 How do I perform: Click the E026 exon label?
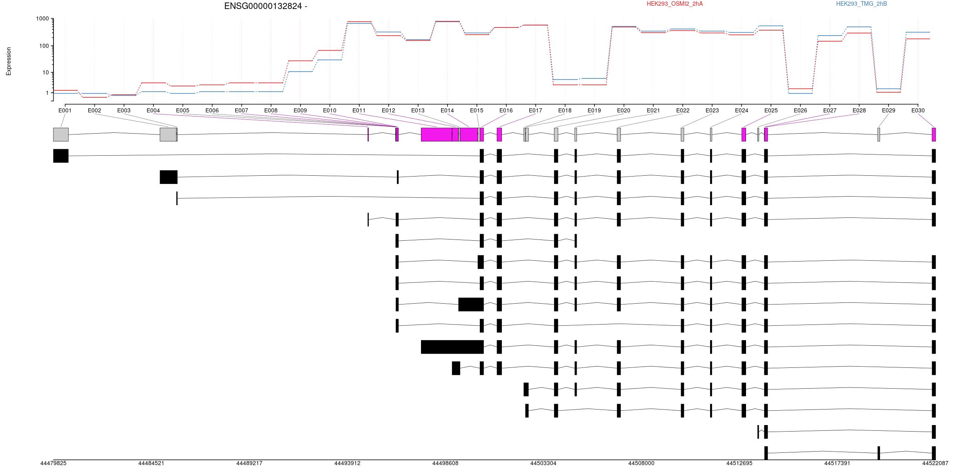click(x=800, y=110)
